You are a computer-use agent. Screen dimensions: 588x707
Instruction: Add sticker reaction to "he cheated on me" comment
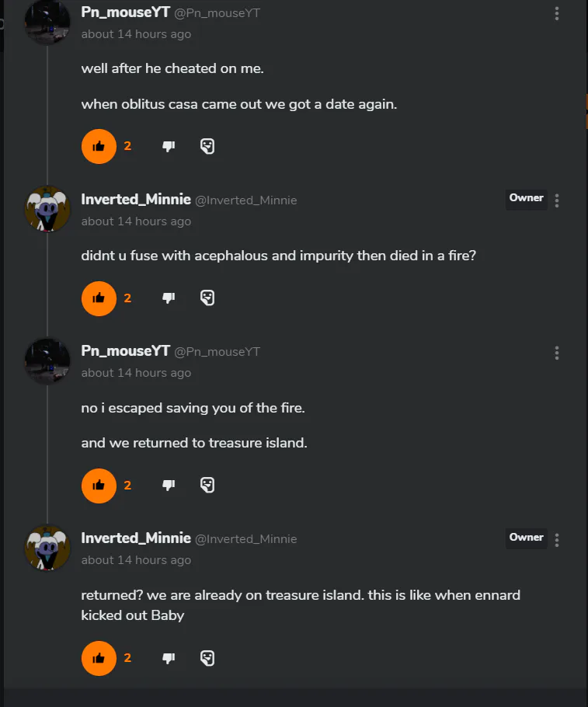click(207, 146)
